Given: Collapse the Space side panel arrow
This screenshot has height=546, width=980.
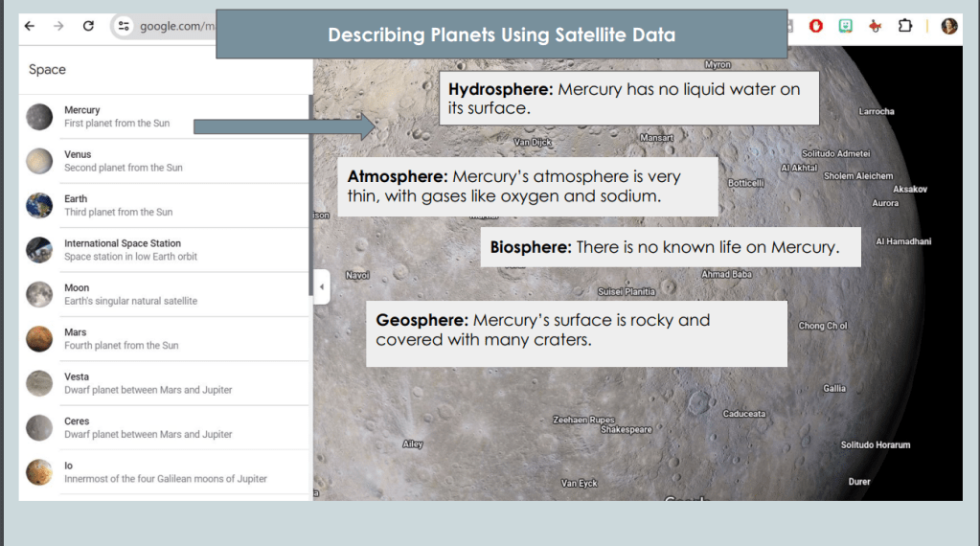Looking at the screenshot, I should [x=321, y=286].
